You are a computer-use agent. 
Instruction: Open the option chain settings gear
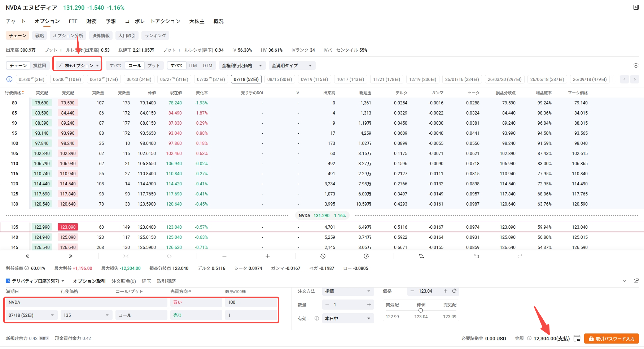coord(636,65)
